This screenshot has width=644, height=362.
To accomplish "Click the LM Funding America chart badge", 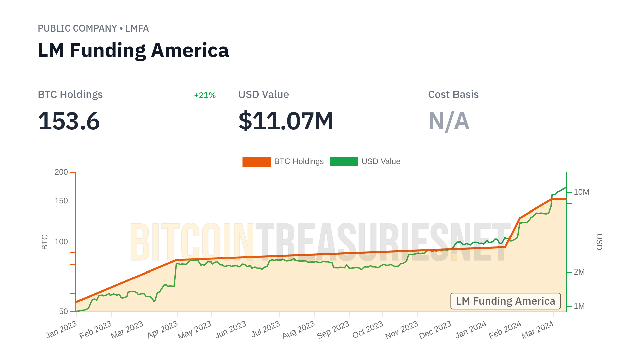I will coord(505,301).
